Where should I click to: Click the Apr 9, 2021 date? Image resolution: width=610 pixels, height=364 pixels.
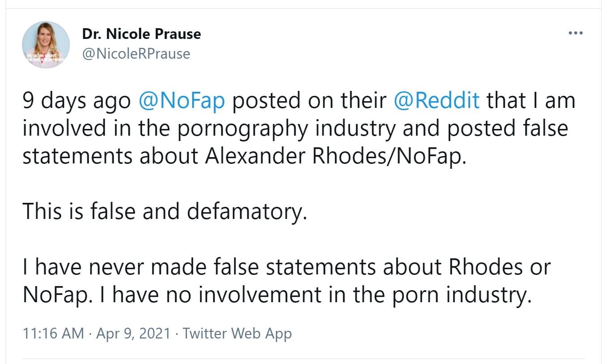click(133, 334)
